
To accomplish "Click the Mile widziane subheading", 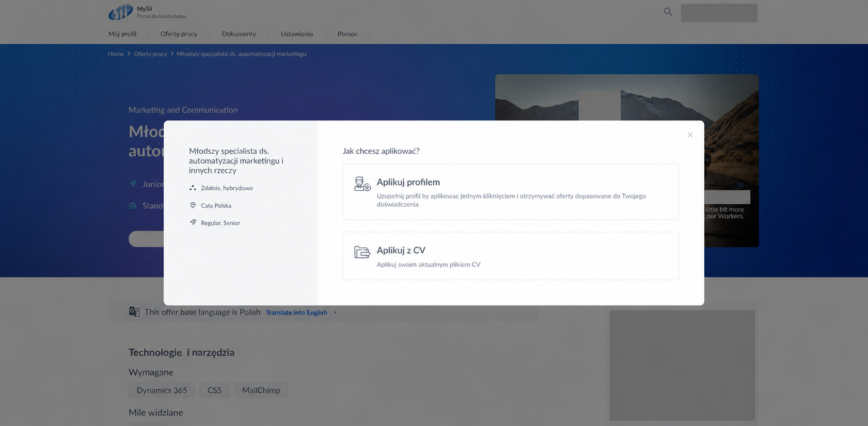I will click(x=156, y=412).
